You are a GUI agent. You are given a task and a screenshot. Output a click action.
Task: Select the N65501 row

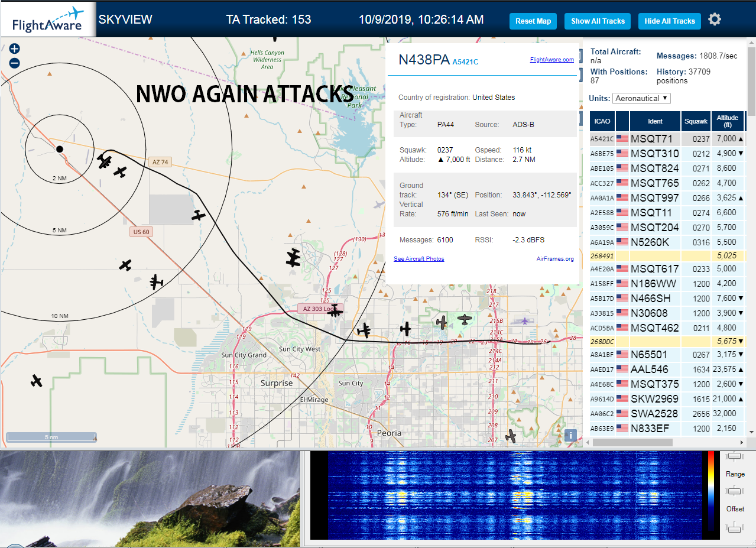click(x=667, y=355)
